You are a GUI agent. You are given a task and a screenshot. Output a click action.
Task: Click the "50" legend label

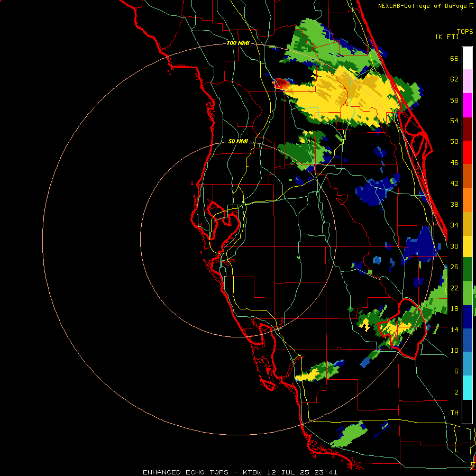pyautogui.click(x=454, y=142)
